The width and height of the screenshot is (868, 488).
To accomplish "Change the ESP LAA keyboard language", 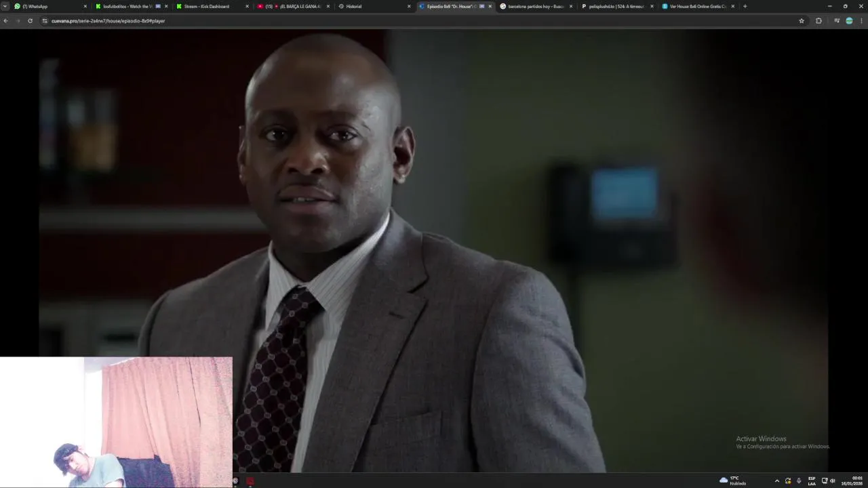I will point(812,481).
